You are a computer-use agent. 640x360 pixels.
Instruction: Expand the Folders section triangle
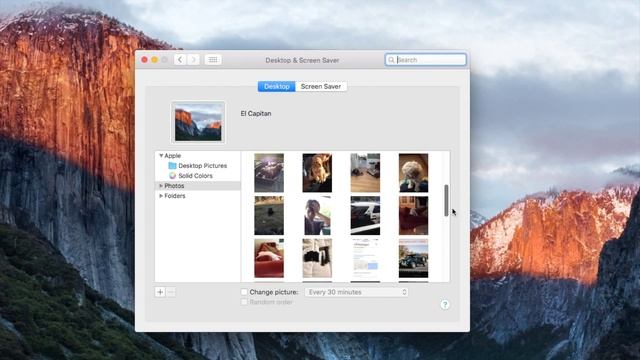point(161,196)
